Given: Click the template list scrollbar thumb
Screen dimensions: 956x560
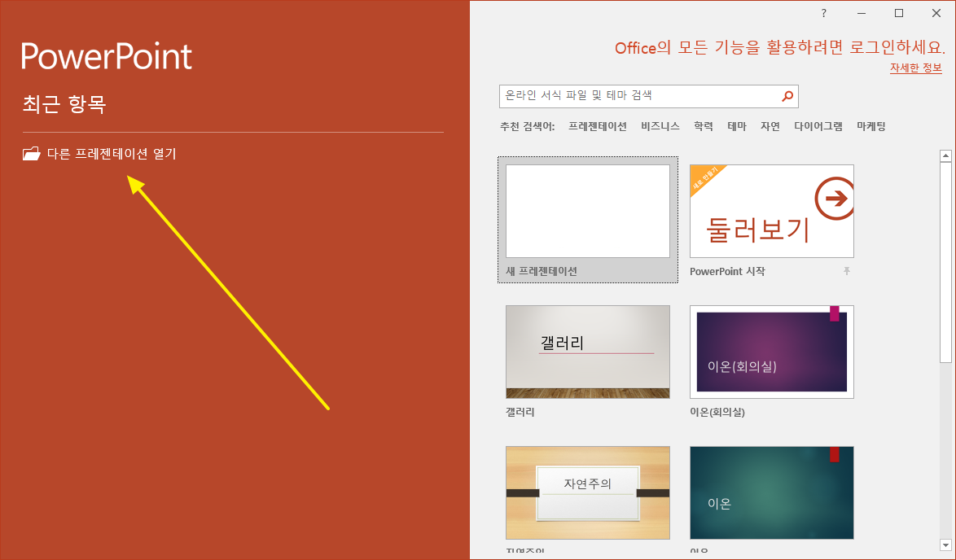Looking at the screenshot, I should [x=945, y=263].
